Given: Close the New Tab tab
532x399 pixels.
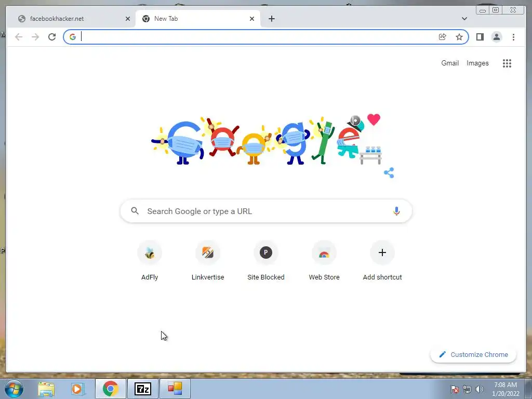Looking at the screenshot, I should point(252,19).
